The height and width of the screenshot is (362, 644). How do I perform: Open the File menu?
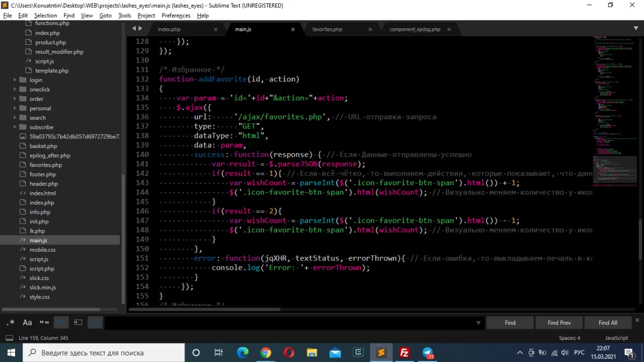pyautogui.click(x=8, y=16)
